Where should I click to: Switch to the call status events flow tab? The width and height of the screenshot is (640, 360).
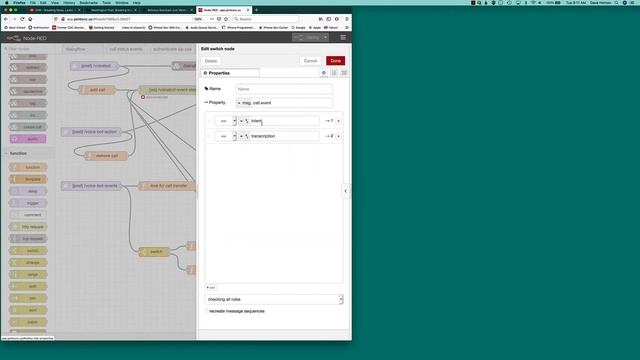click(126, 49)
